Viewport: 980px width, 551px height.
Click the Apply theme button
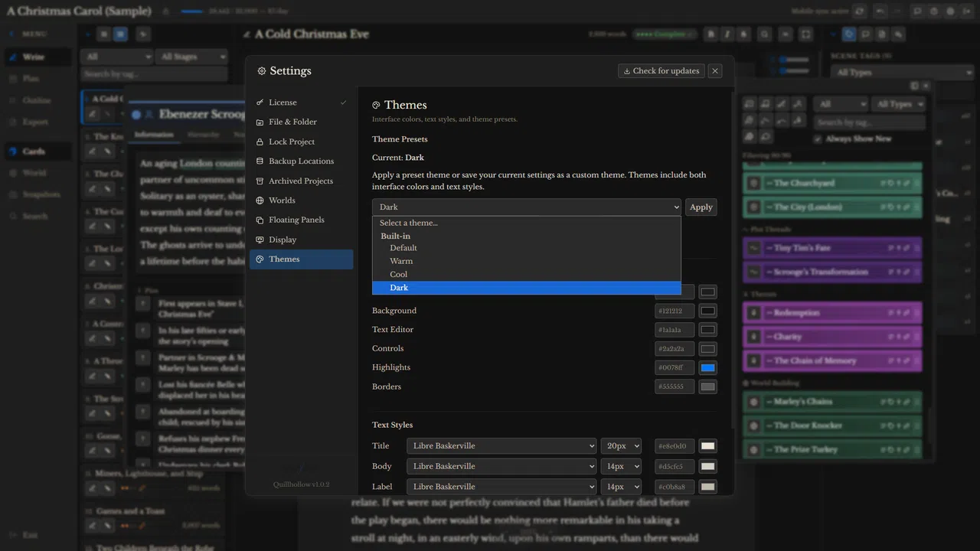[x=701, y=207]
